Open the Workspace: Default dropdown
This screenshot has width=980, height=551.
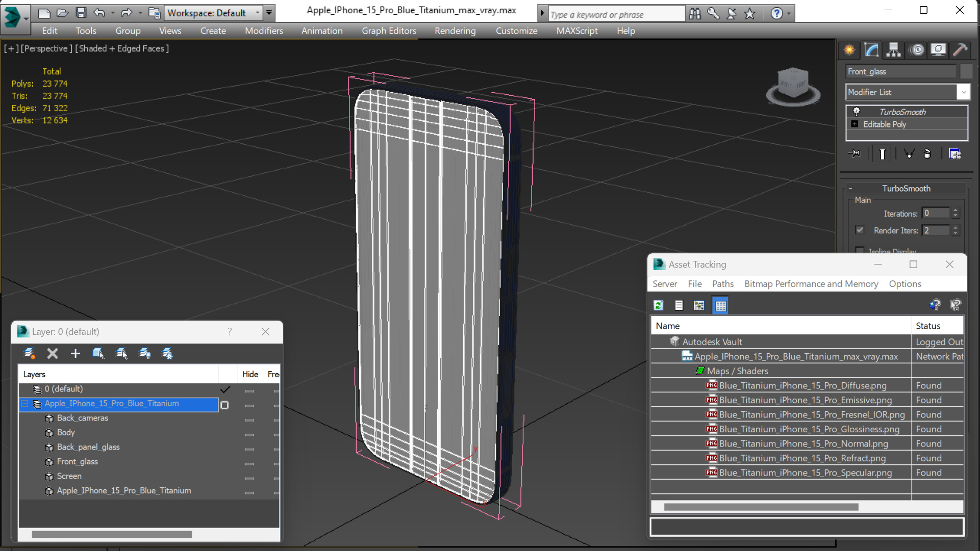[214, 13]
